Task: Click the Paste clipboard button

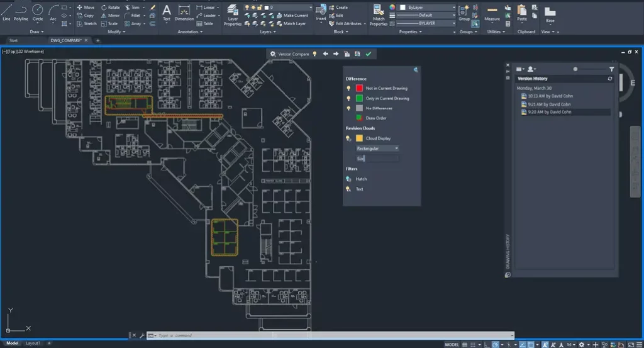Action: (521, 13)
